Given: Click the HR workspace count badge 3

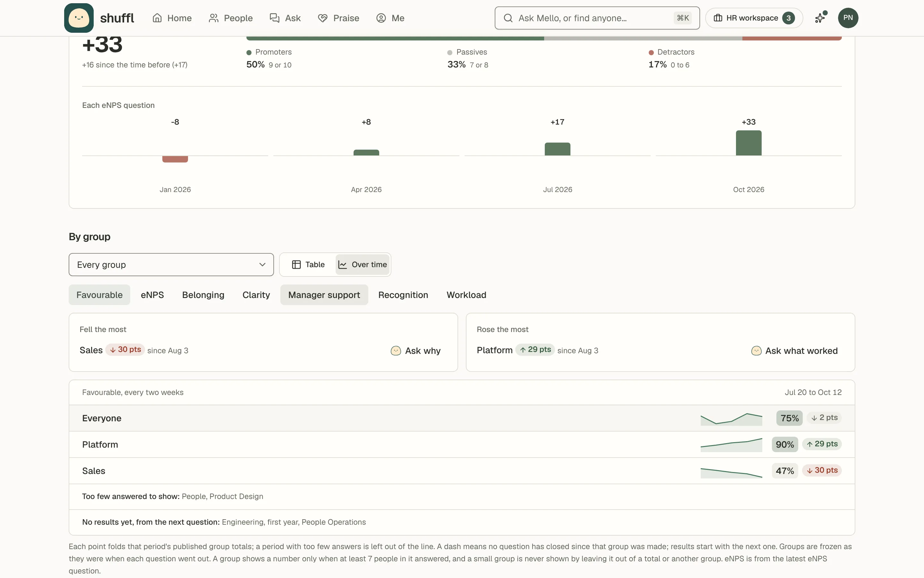Looking at the screenshot, I should click(x=789, y=18).
